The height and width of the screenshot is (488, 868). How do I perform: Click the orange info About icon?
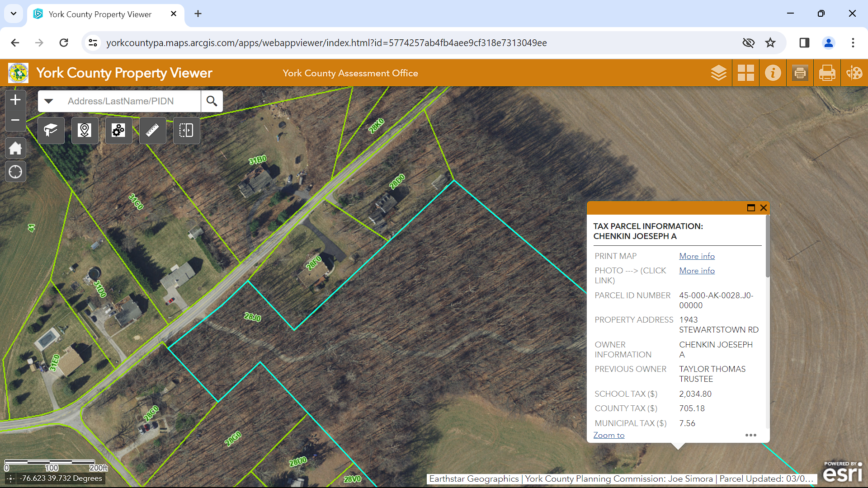point(773,73)
